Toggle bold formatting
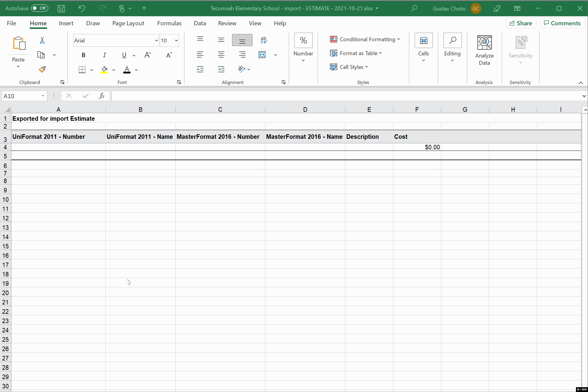588x392 pixels. point(83,55)
